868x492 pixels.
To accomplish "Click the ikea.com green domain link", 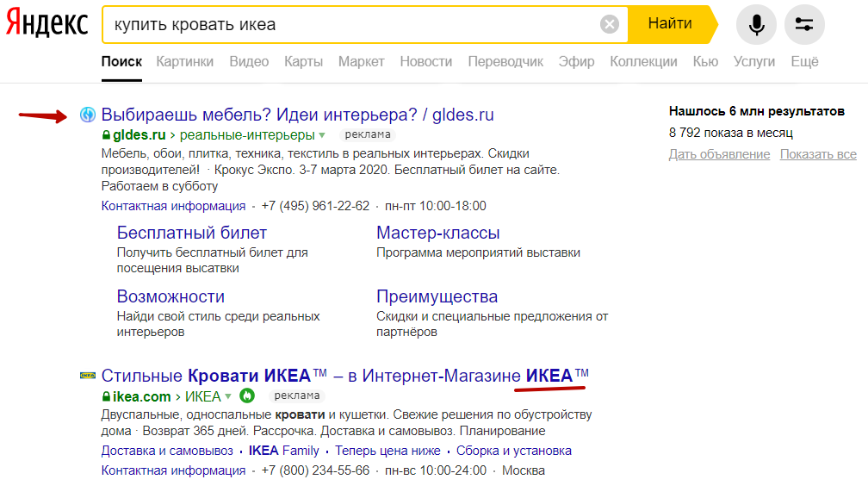I will tap(142, 396).
